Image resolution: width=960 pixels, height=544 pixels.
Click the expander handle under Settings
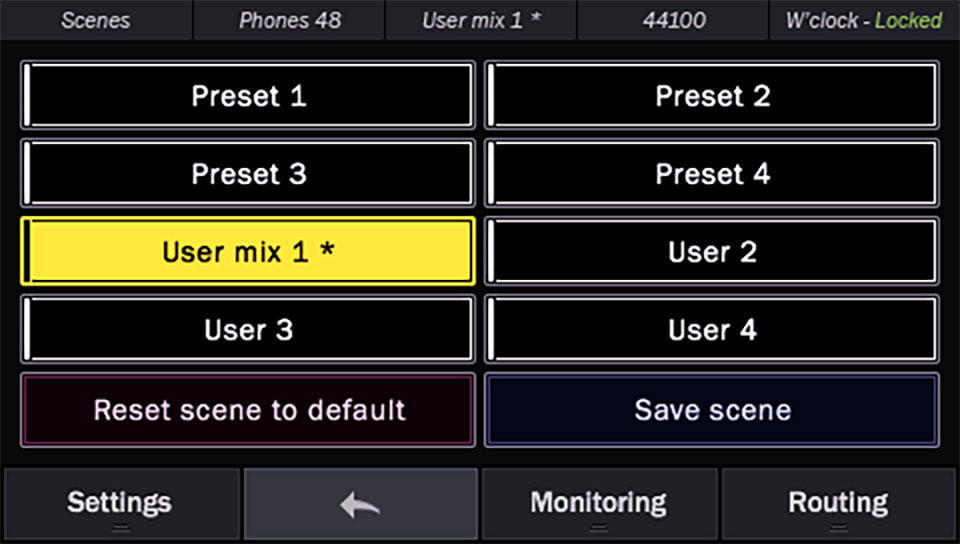tap(120, 528)
